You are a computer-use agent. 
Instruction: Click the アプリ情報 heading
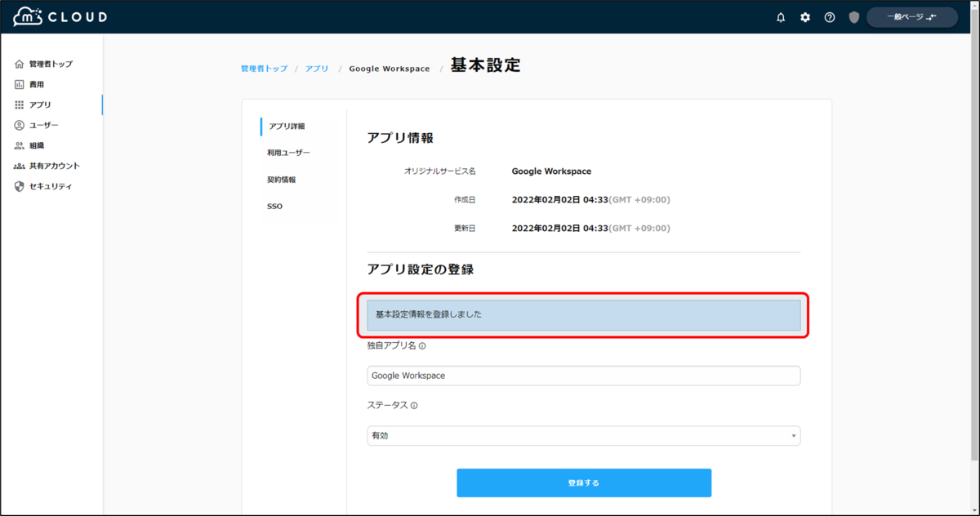click(400, 137)
